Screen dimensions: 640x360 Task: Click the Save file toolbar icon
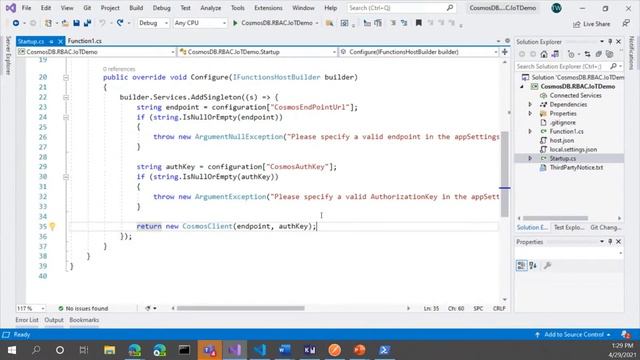click(76, 23)
